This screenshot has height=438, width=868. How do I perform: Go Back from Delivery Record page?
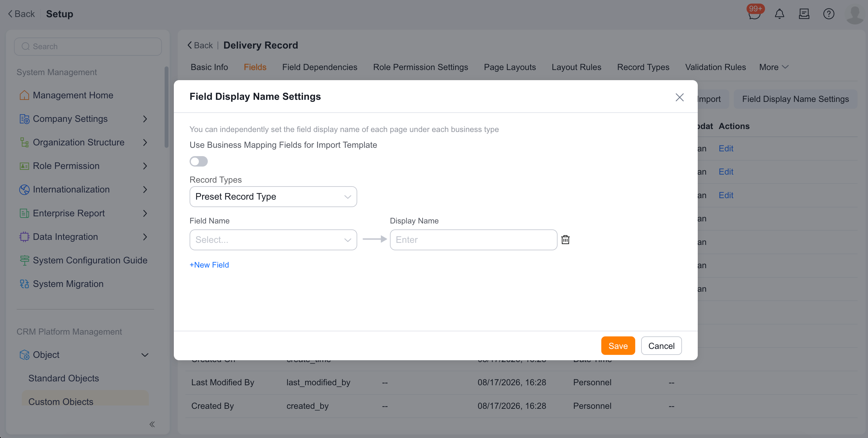pos(200,46)
